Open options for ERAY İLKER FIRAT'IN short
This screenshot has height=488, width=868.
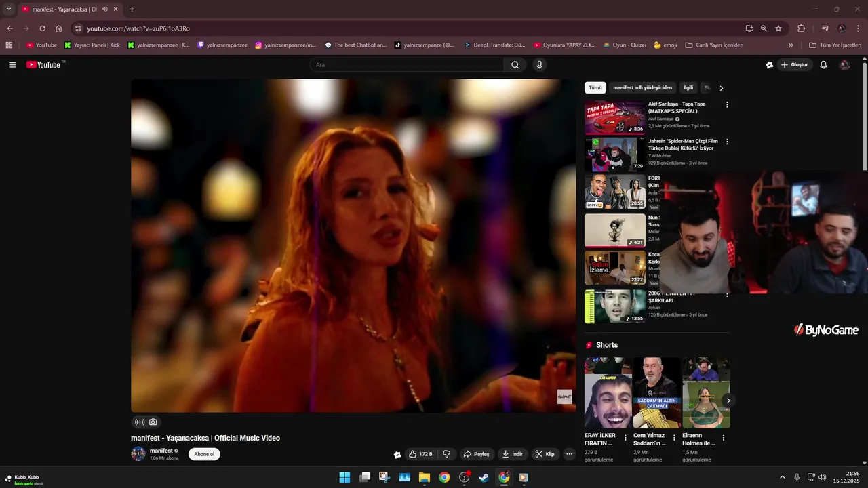pos(625,439)
